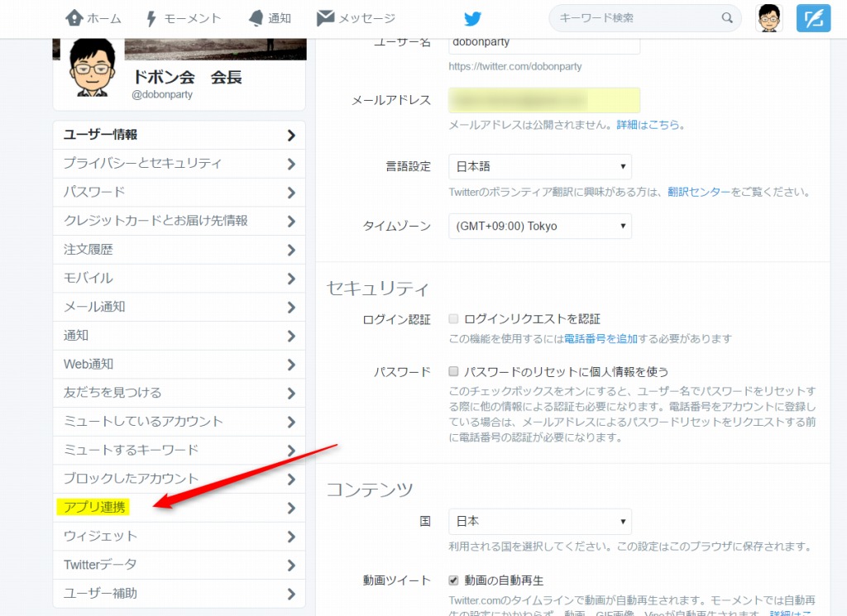This screenshot has height=616, width=847.
Task: Open the 通知 item in the sidebar
Action: (x=179, y=335)
